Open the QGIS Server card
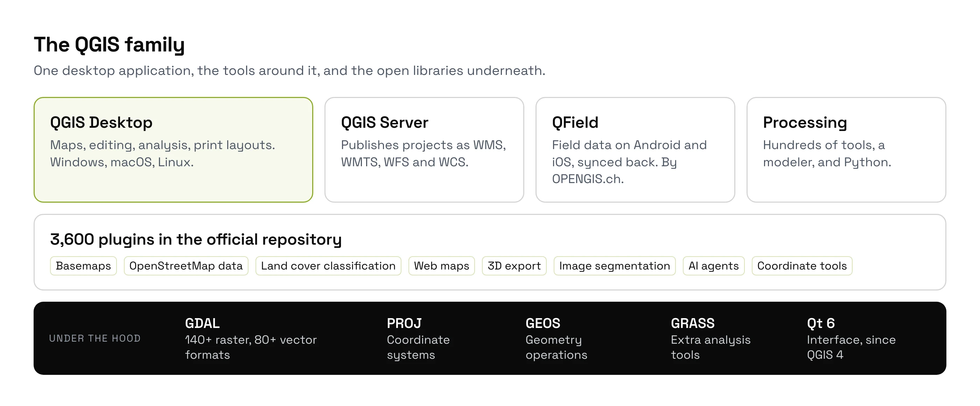980x406 pixels. 424,149
